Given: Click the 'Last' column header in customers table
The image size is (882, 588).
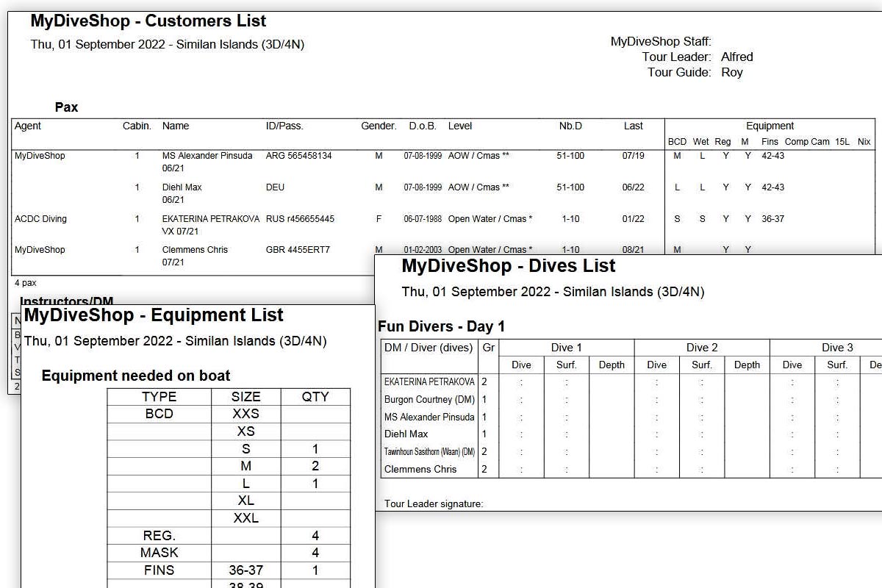Looking at the screenshot, I should [x=634, y=126].
